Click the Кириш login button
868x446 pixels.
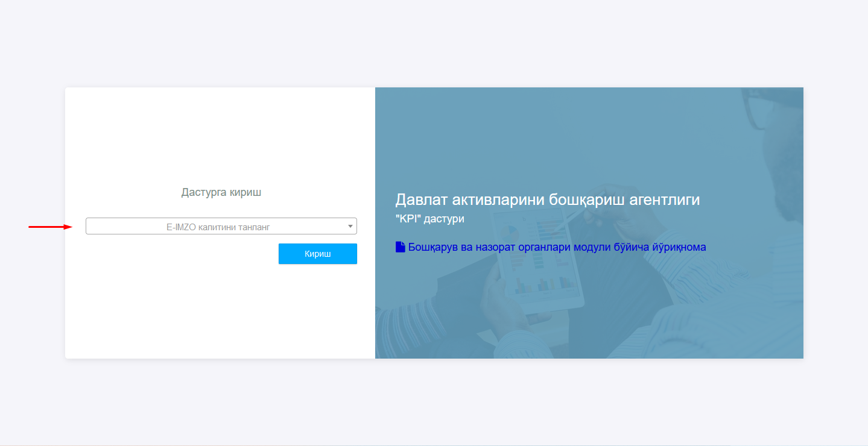(318, 254)
